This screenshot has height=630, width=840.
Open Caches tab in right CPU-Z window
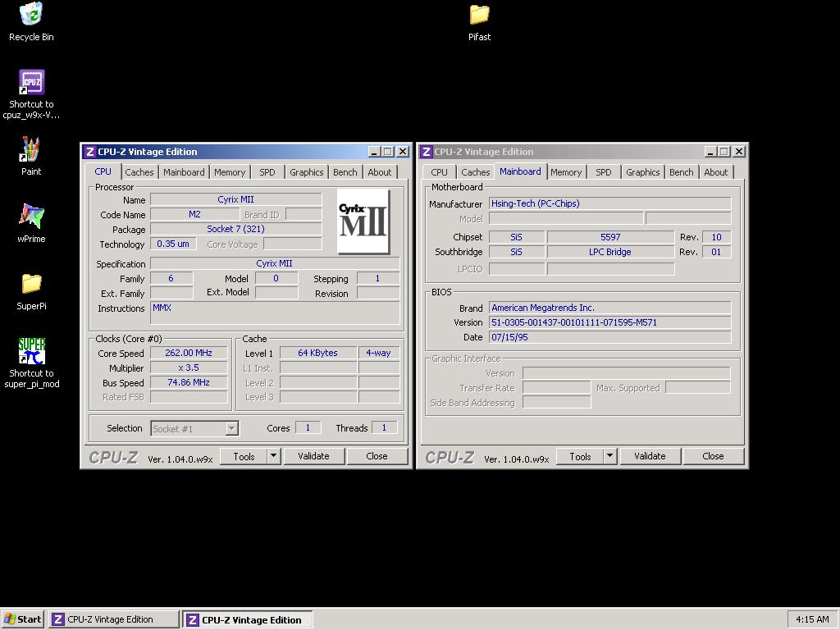click(x=476, y=172)
